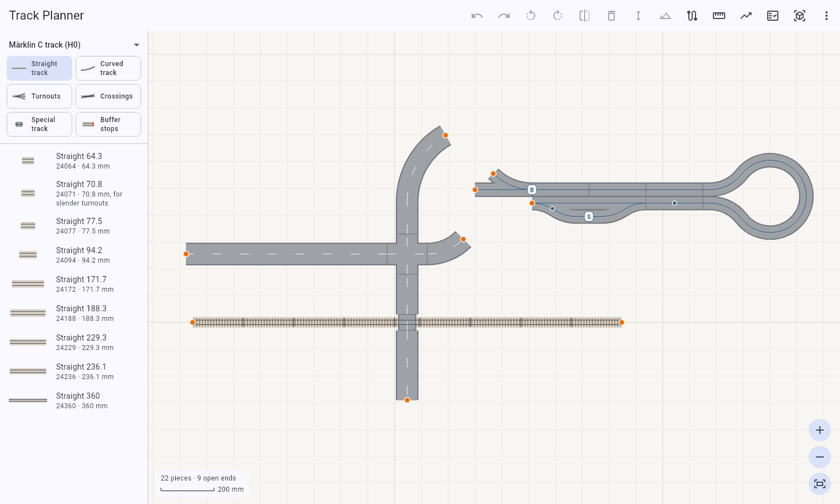The height and width of the screenshot is (504, 840).
Task: Select the Turnouts category
Action: [39, 96]
